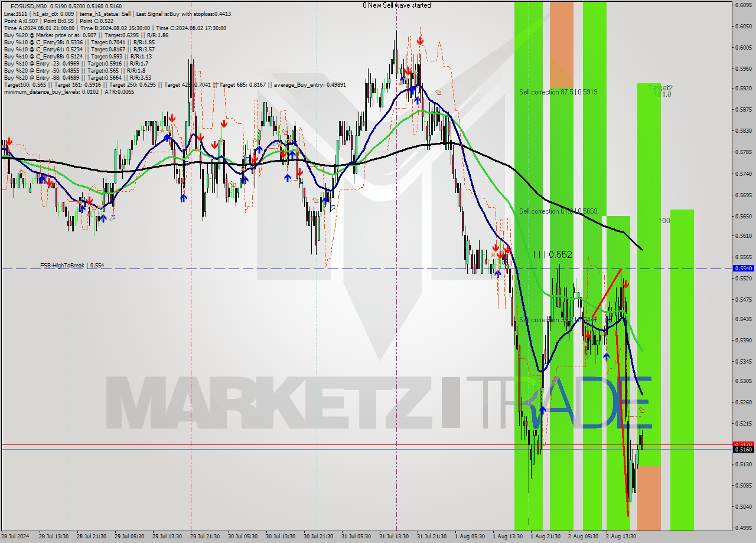Click the '100' Fibonacci level label
Image resolution: width=756 pixels, height=543 pixels.
tap(664, 220)
